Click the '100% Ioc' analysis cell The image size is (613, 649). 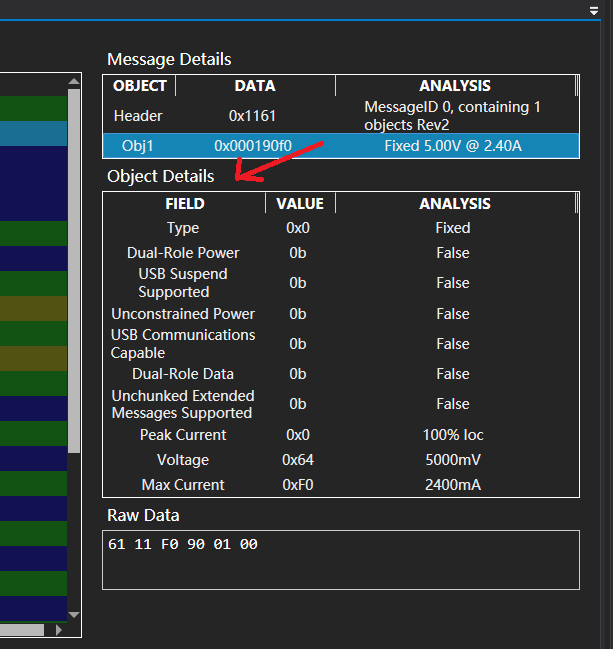(453, 435)
